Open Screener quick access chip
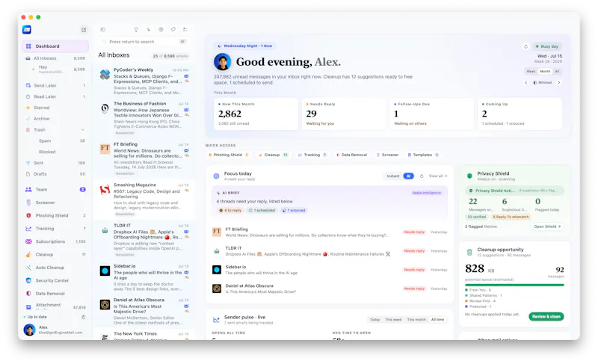598x364 pixels. tap(387, 155)
